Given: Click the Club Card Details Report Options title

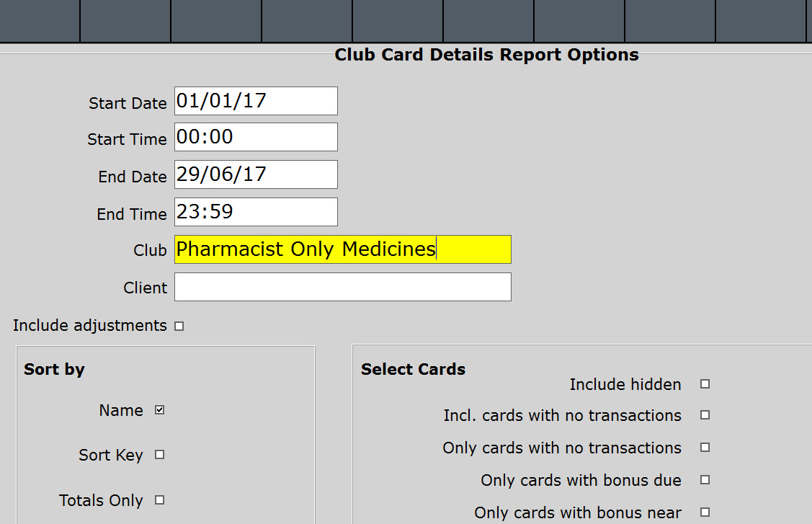Looking at the screenshot, I should coord(486,55).
